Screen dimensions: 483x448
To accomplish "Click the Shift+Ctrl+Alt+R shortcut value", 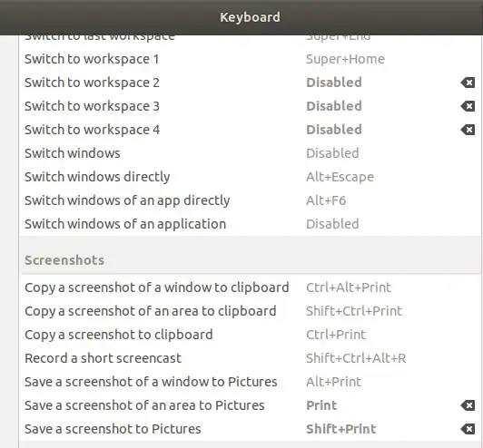I will [356, 358].
